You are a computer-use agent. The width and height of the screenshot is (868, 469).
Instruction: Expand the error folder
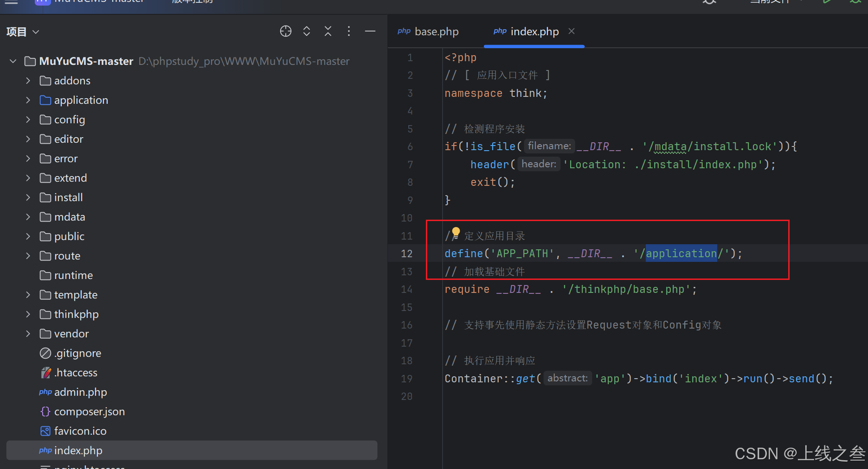pyautogui.click(x=28, y=158)
